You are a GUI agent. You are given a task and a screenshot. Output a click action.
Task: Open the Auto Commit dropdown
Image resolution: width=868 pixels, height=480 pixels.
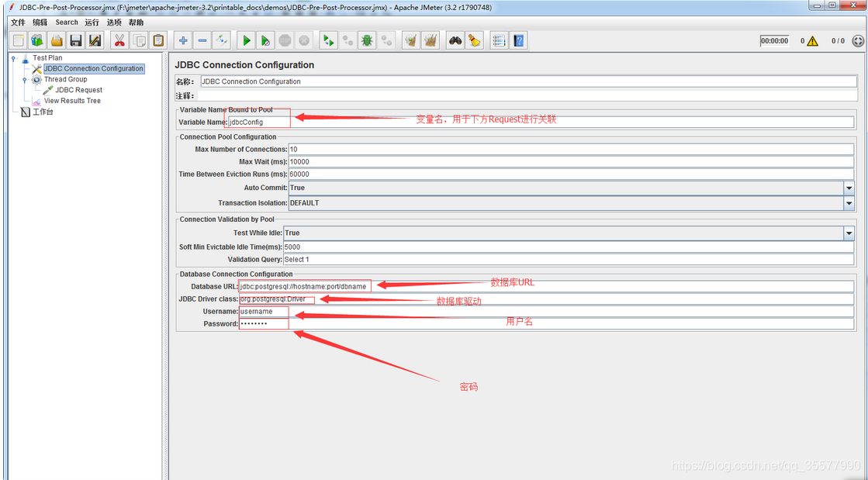[x=849, y=188]
